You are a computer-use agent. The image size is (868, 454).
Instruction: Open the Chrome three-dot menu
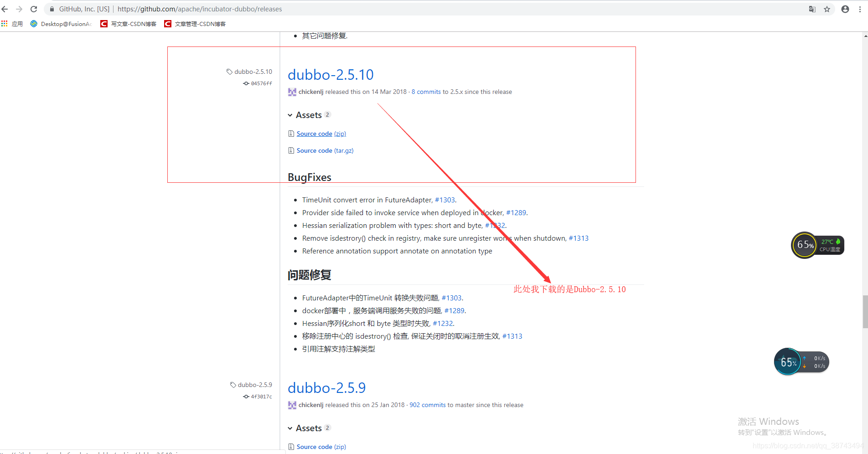click(860, 9)
